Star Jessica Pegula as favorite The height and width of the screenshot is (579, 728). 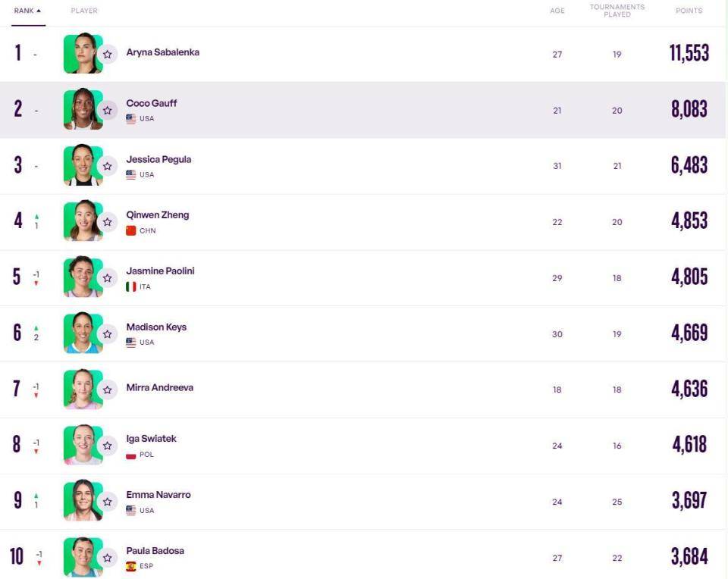point(107,166)
